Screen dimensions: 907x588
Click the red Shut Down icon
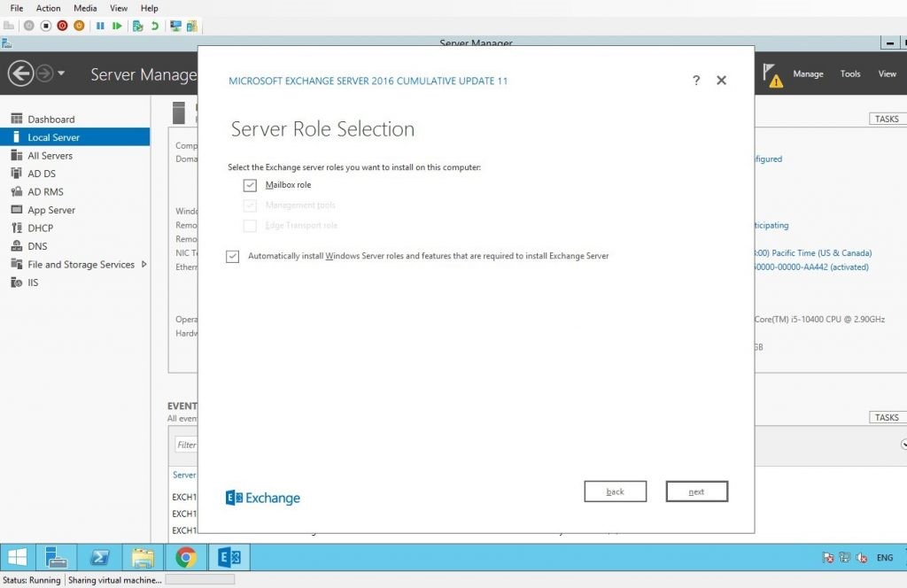63,26
